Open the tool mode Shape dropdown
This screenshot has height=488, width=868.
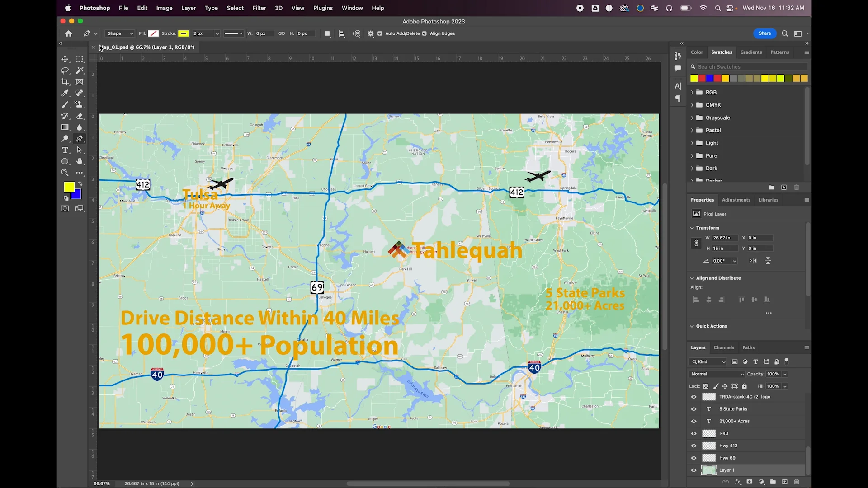(119, 33)
